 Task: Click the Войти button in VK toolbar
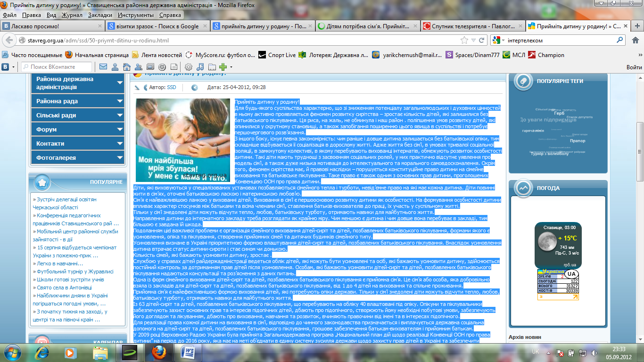tap(634, 67)
